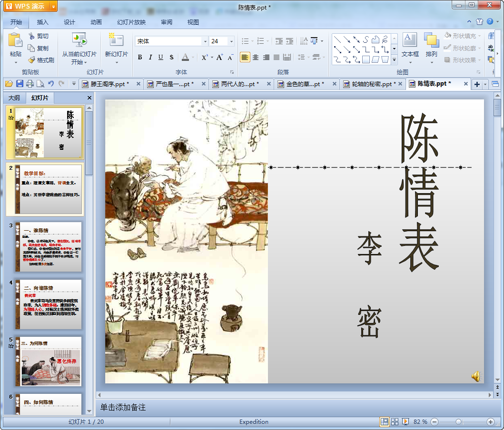Screen dimensions: 504x430
Task: Open the 插入 (Insert) ribbon tab
Action: [x=43, y=22]
